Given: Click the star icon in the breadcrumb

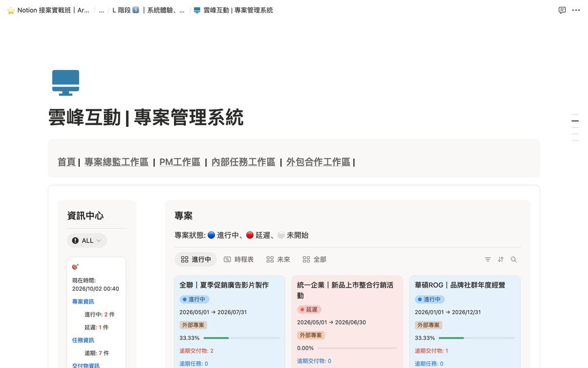Looking at the screenshot, I should tap(11, 10).
